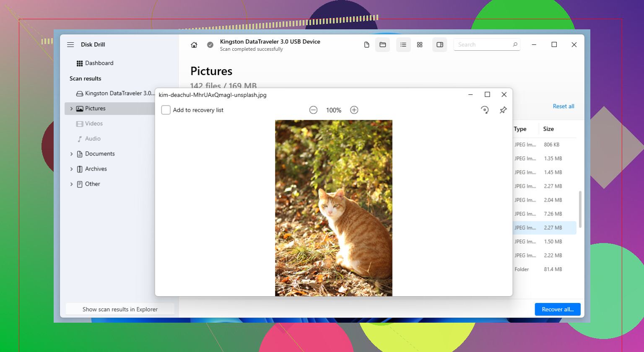The height and width of the screenshot is (352, 644).
Task: Check the Add to recovery list checkbox
Action: click(166, 110)
